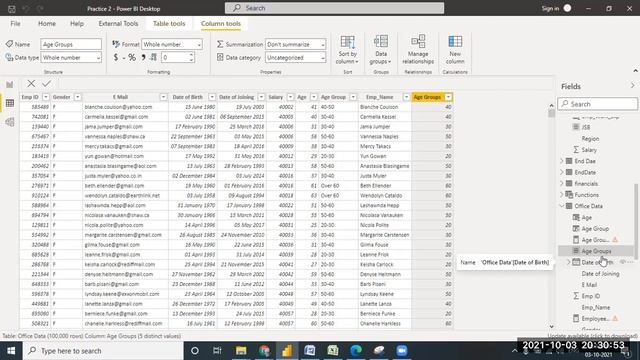Apply thousands separator comma icon
Image resolution: width=640 pixels, height=360 pixels.
(x=143, y=58)
